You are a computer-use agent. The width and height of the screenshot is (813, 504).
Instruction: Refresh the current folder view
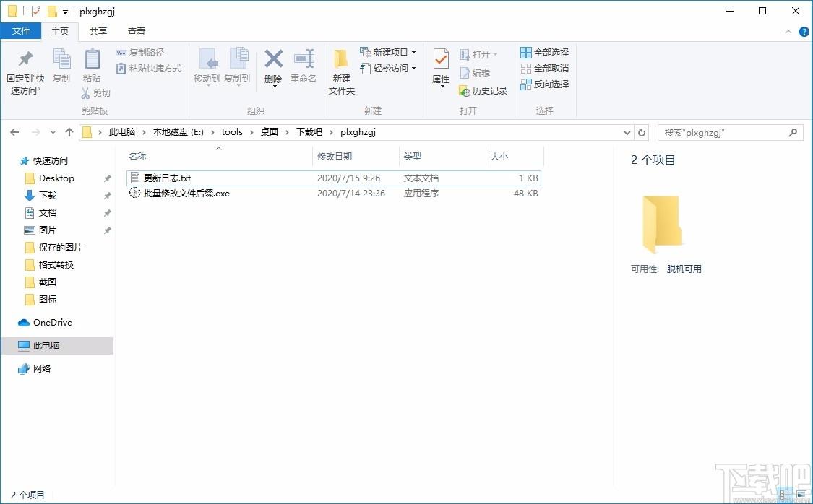(x=642, y=132)
